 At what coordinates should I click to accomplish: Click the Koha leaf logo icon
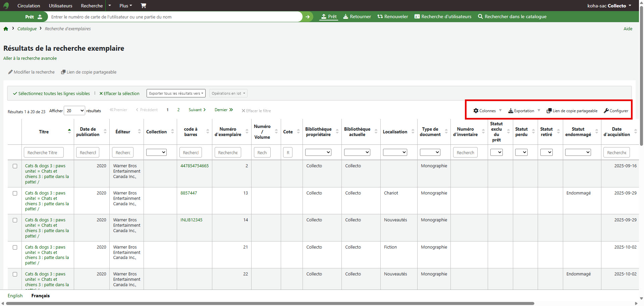click(x=6, y=6)
